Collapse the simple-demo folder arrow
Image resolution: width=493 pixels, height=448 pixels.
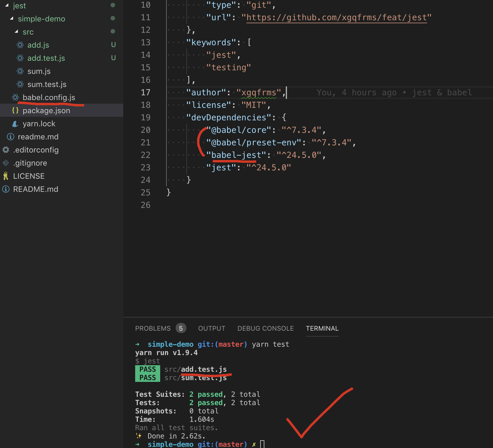[x=12, y=18]
